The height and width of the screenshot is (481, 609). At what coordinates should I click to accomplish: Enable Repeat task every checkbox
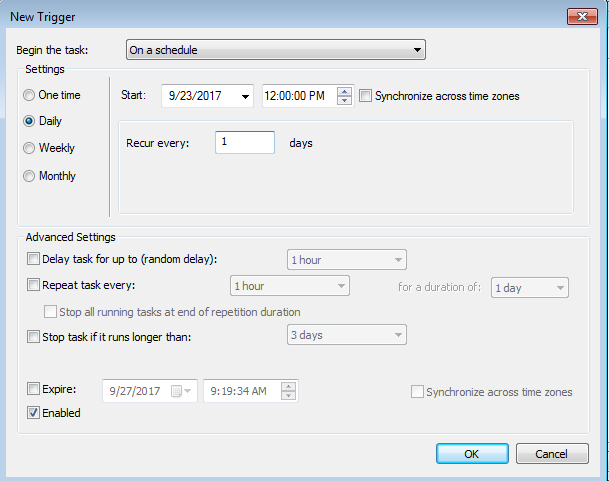(x=33, y=285)
